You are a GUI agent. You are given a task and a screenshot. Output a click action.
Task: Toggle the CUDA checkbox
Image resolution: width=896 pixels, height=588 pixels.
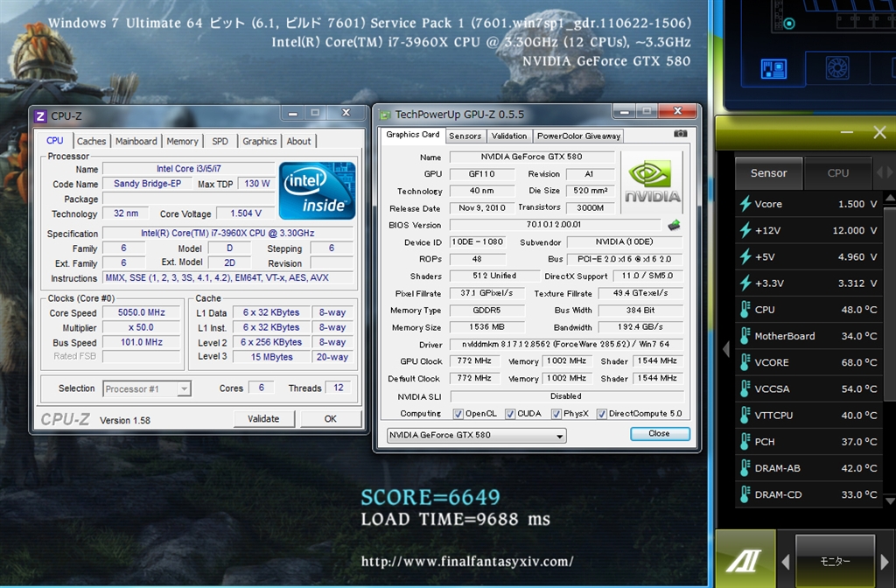point(510,414)
